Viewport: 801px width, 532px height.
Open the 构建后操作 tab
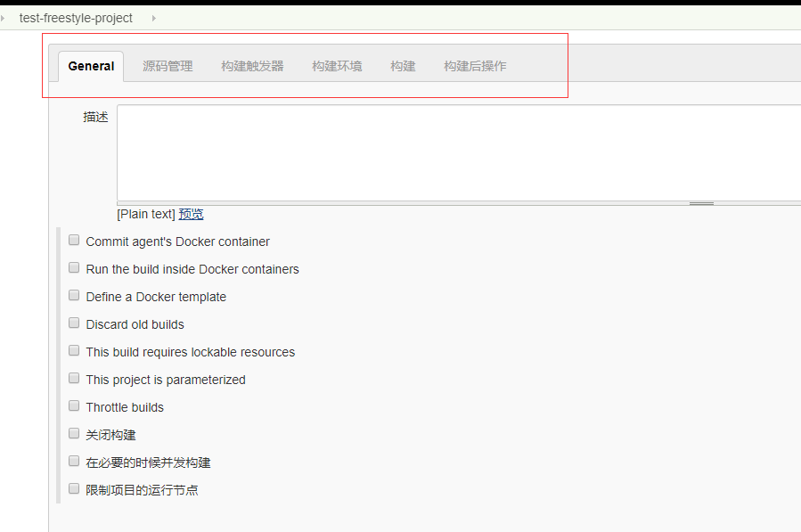(x=475, y=66)
